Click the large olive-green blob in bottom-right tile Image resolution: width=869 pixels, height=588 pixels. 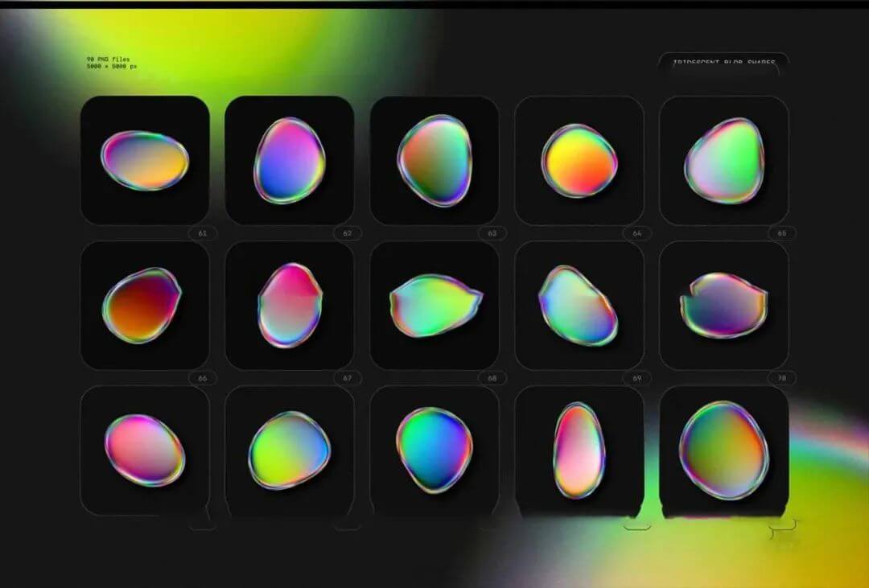pos(723,450)
